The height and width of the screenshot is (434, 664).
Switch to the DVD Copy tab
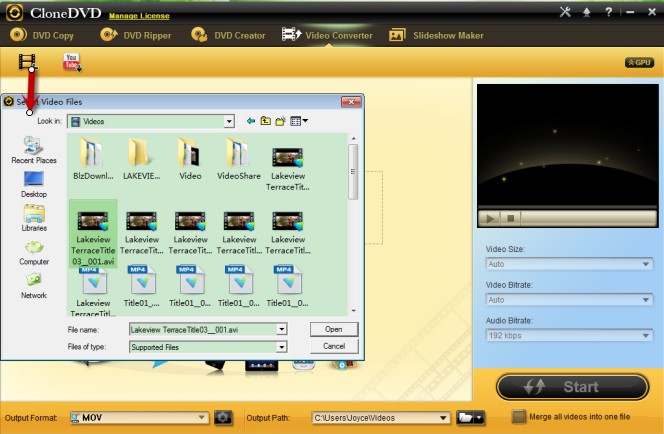[42, 35]
